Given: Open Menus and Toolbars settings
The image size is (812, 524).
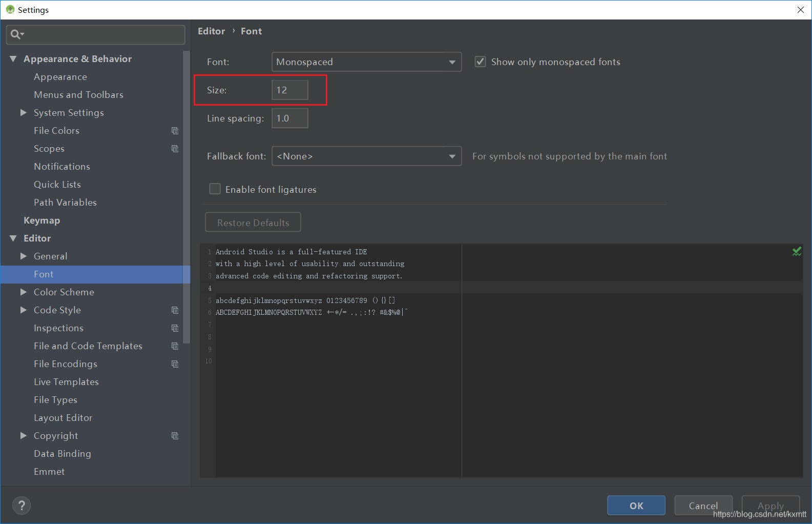Looking at the screenshot, I should 78,95.
